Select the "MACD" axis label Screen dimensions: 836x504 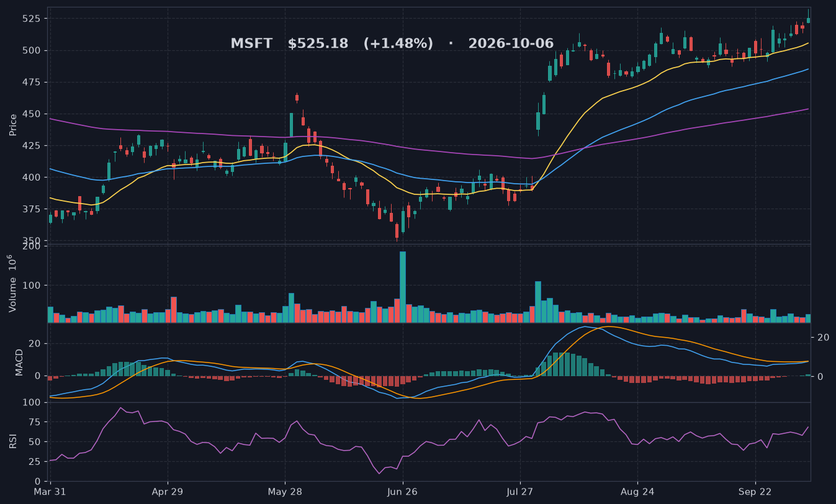pyautogui.click(x=19, y=362)
